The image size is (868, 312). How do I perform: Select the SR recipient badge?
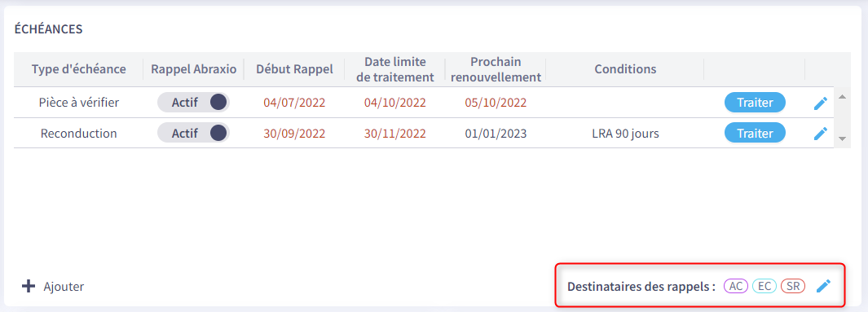pos(793,286)
